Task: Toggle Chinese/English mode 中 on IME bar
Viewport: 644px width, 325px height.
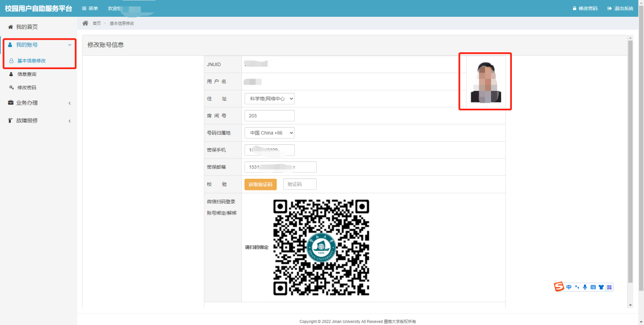Action: [569, 287]
